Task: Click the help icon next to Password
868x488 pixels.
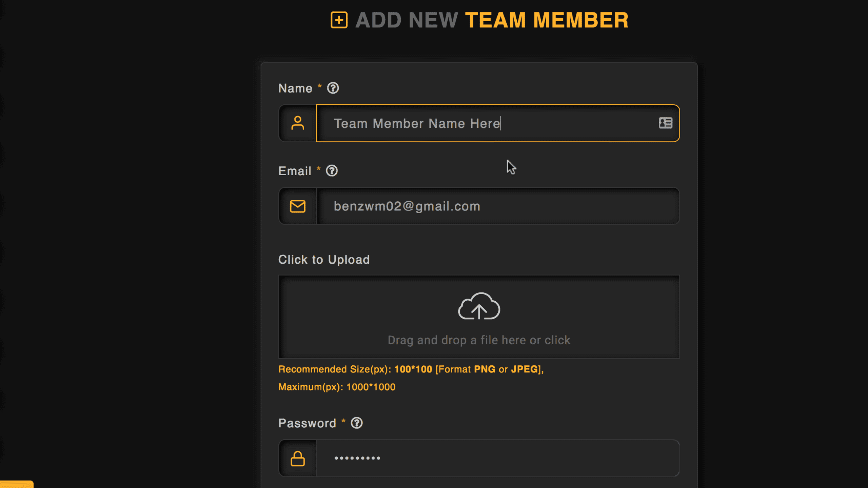Action: 357,423
